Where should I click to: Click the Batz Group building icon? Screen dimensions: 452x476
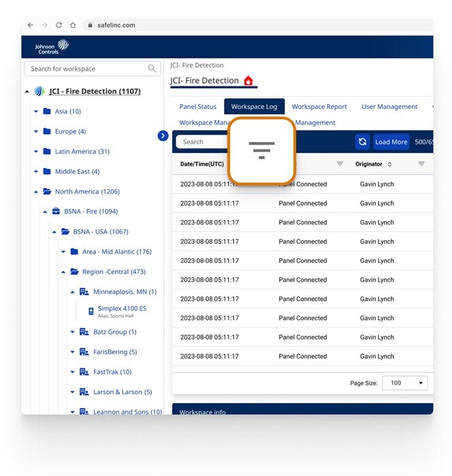tap(84, 332)
